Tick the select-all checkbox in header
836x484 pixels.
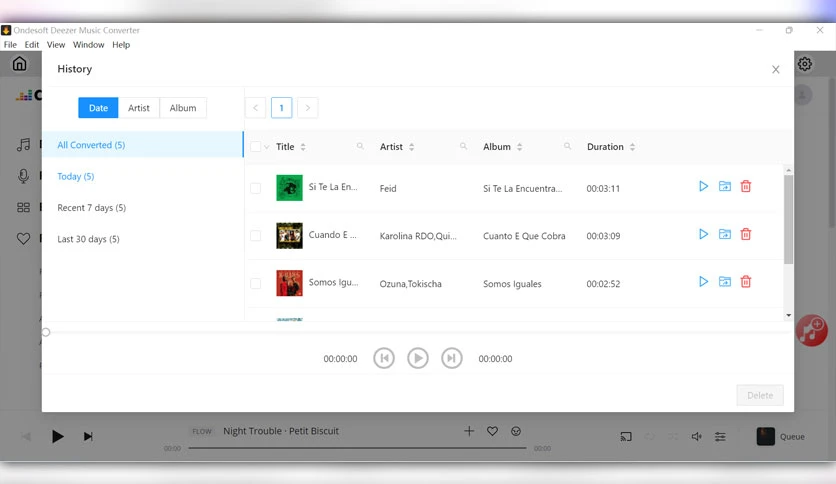255,147
